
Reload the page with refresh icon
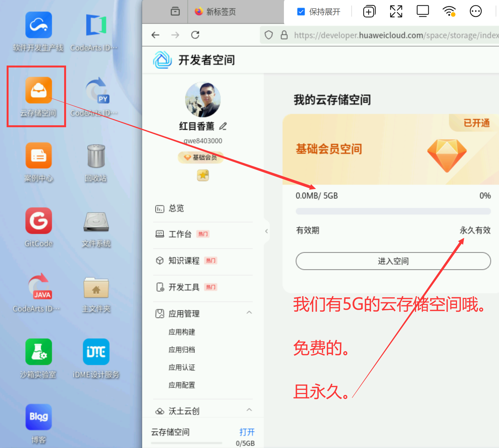[x=195, y=35]
